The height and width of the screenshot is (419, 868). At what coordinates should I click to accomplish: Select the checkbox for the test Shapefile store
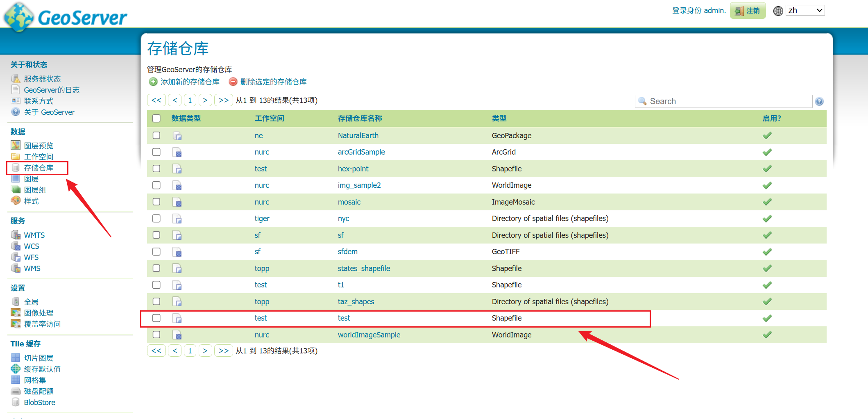coord(156,318)
